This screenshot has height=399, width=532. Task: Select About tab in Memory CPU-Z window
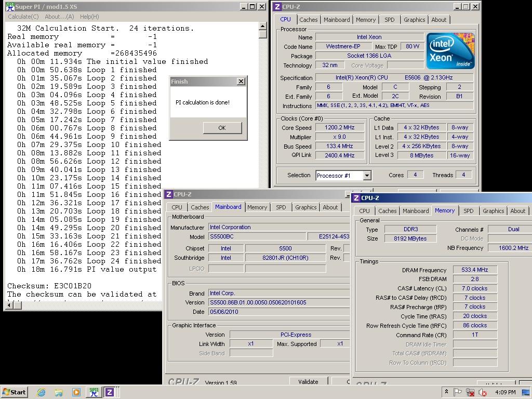tap(518, 211)
